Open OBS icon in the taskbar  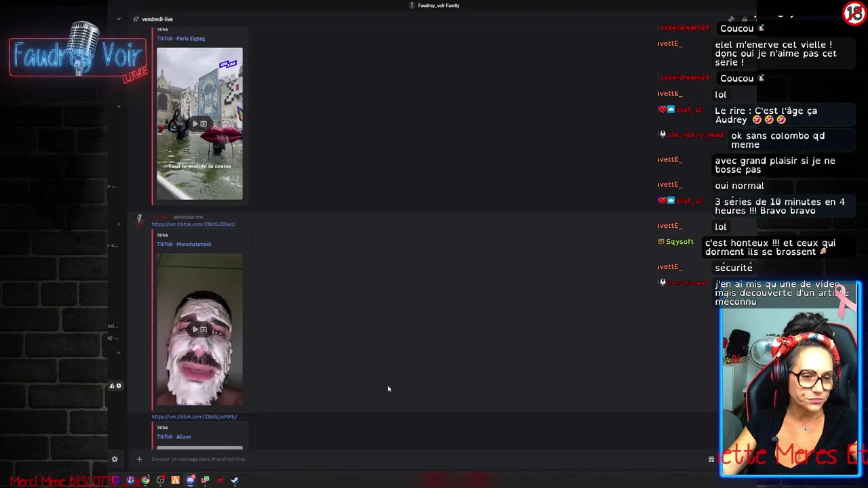point(161,480)
